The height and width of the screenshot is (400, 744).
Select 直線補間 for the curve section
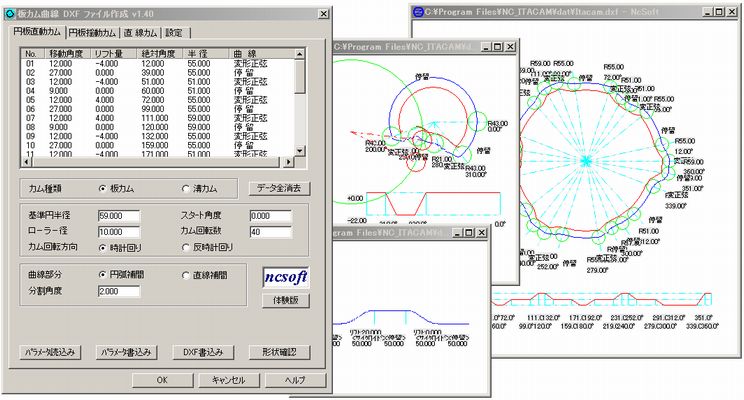pos(186,274)
